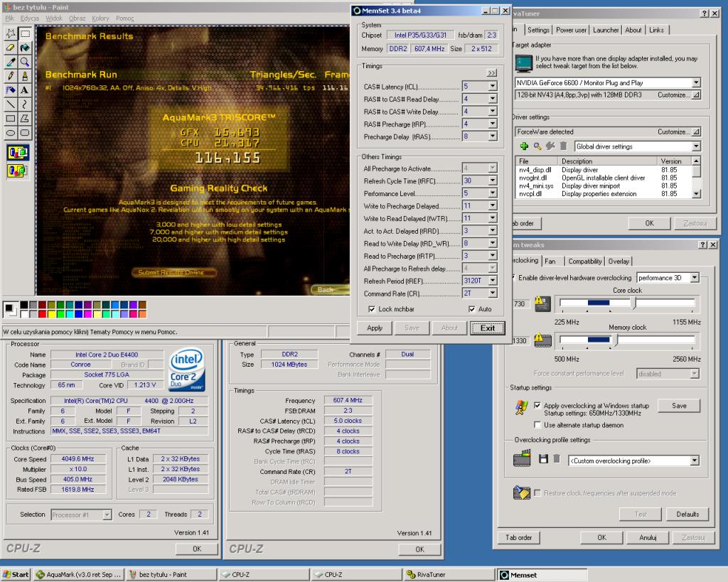Switch to the Launcher tab in RivaTuner
Screen dimensions: 728x582
point(606,30)
